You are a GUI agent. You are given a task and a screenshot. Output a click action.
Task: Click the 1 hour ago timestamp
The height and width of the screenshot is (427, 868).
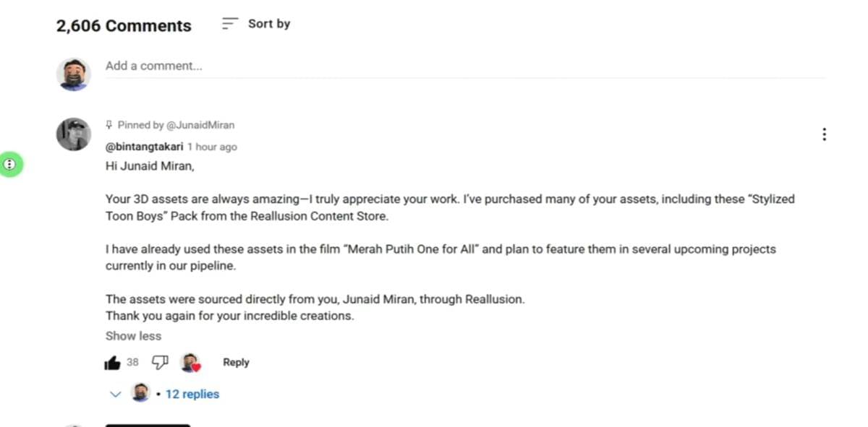(212, 147)
